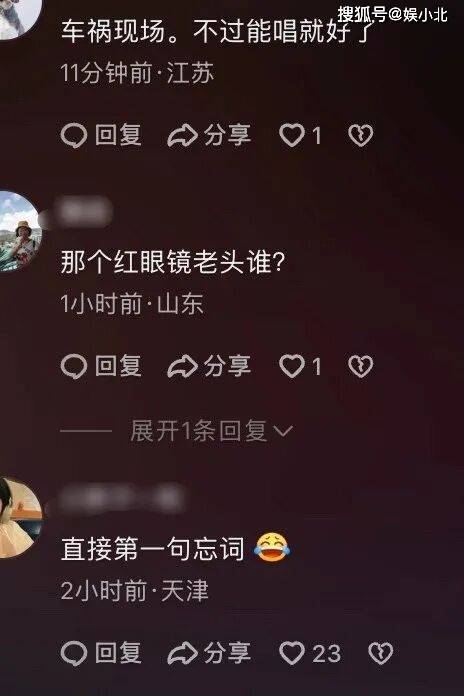
Task: Tap the comment text 那个红眼镜老头谁?
Action: 173,262
